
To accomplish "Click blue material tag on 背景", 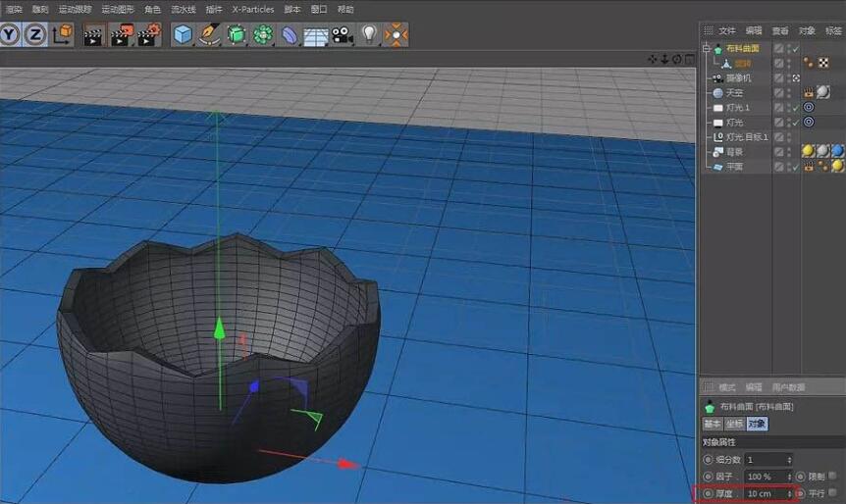I will [837, 151].
